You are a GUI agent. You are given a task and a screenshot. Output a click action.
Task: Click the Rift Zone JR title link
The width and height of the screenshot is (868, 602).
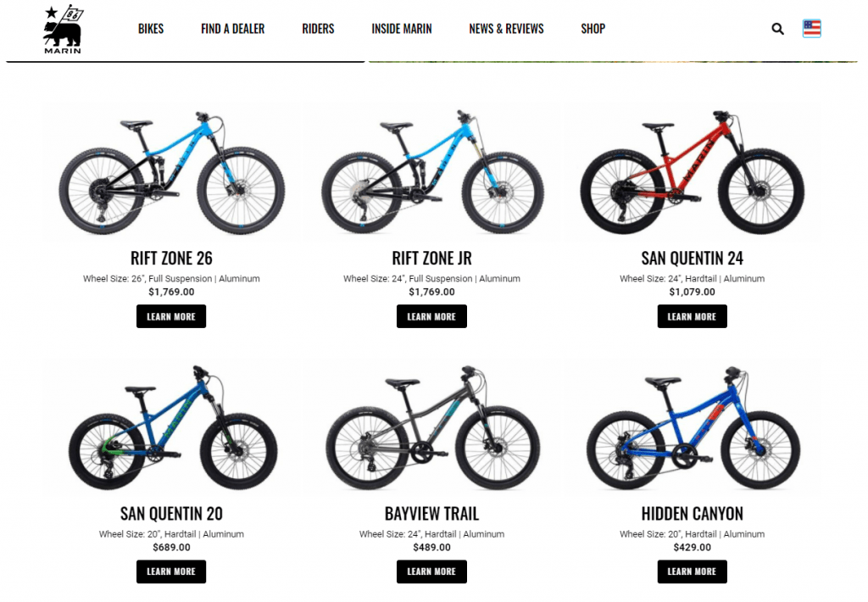coord(431,258)
